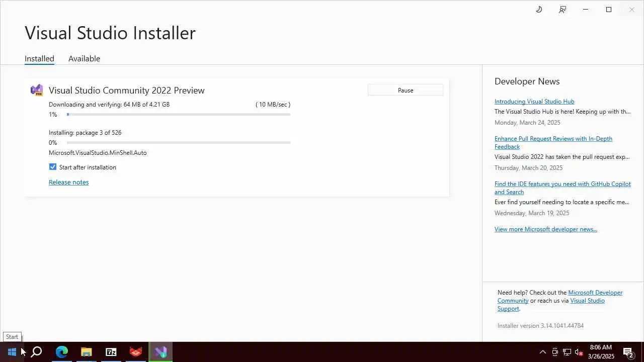Click the Visual Studio Preview product icon

[x=37, y=90]
